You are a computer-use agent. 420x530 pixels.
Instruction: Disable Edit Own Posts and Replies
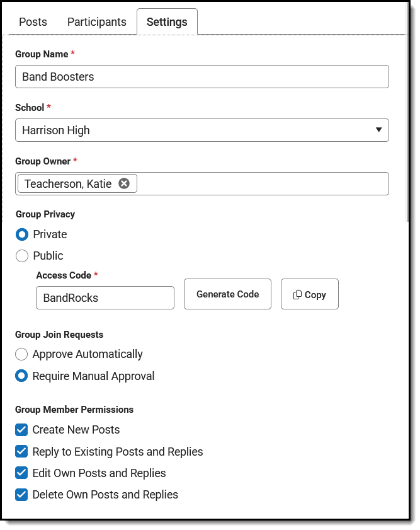point(21,473)
